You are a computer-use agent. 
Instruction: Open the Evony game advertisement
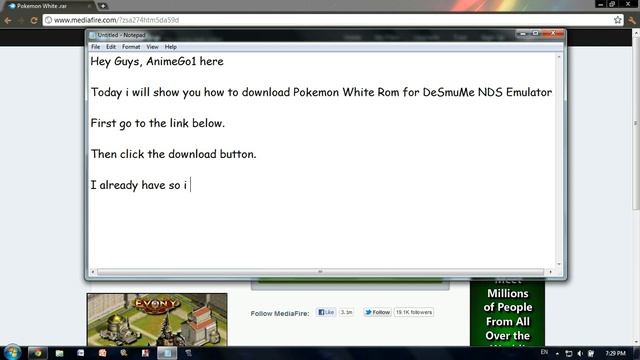tap(157, 320)
